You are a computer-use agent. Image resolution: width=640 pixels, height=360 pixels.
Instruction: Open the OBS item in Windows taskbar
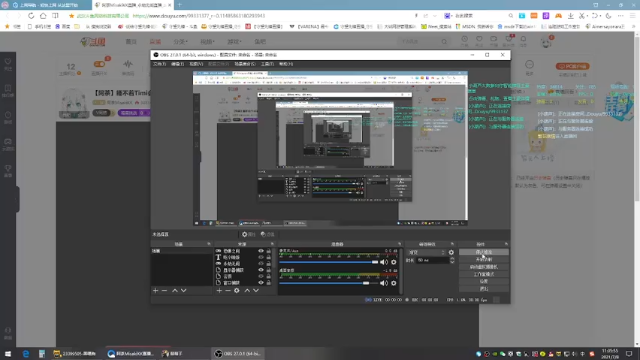pyautogui.click(x=238, y=353)
